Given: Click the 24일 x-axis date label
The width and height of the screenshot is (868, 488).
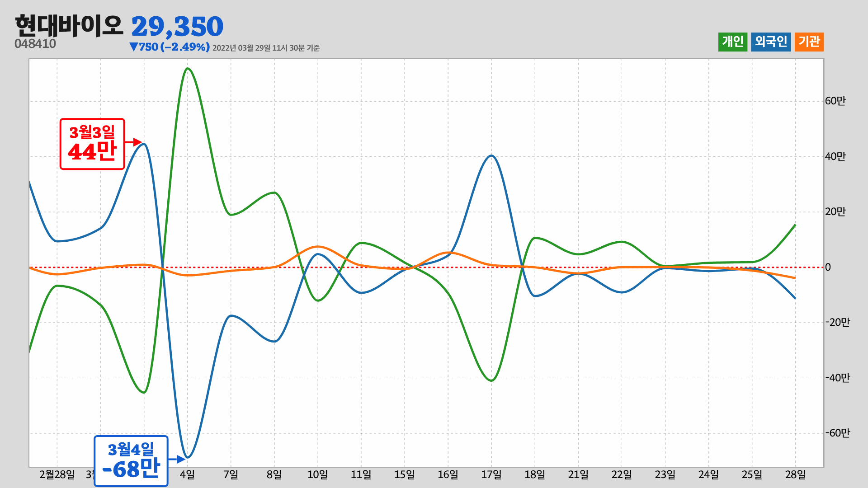Looking at the screenshot, I should (708, 475).
